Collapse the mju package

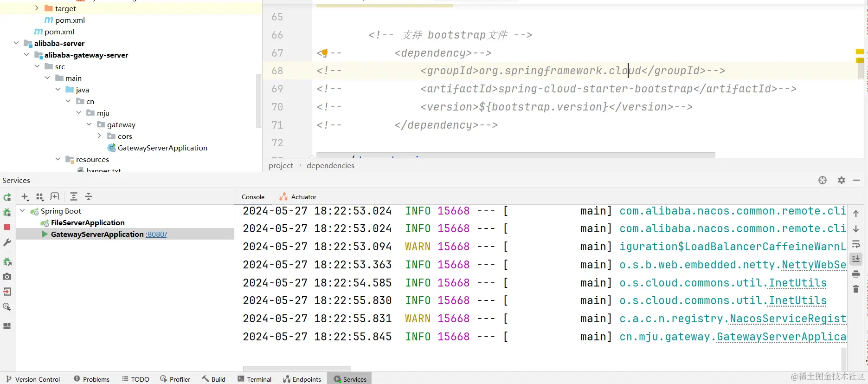79,112
